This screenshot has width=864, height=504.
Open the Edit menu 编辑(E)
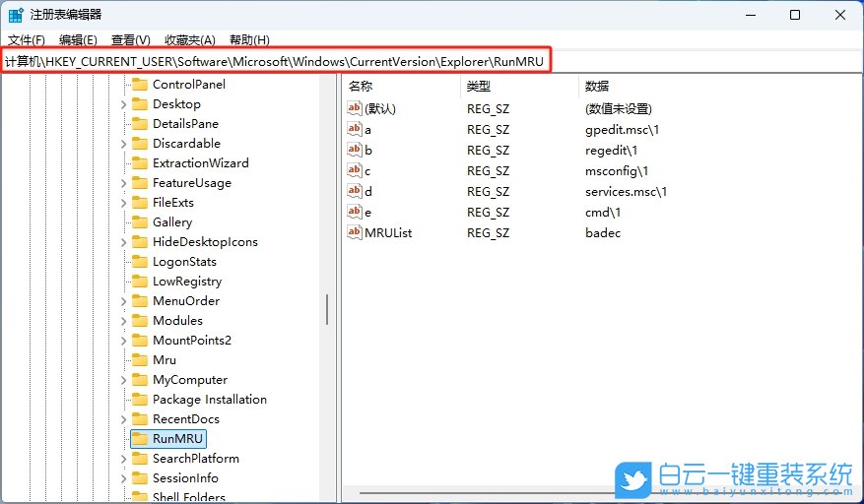click(78, 40)
